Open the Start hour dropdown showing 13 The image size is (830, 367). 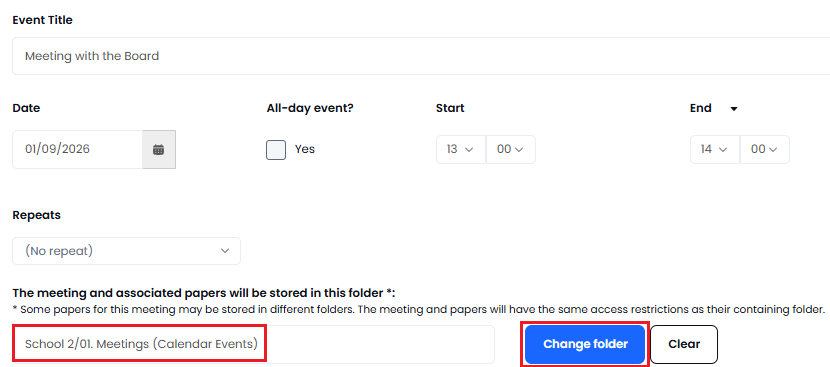point(461,149)
